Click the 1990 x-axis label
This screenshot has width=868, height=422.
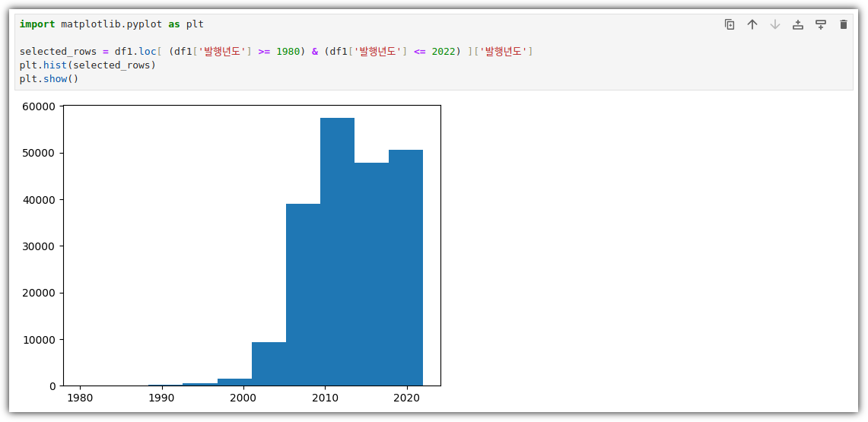pyautogui.click(x=161, y=397)
